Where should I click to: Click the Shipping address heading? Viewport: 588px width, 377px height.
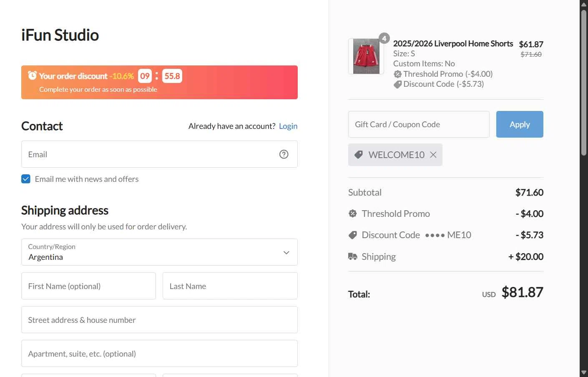(x=65, y=210)
